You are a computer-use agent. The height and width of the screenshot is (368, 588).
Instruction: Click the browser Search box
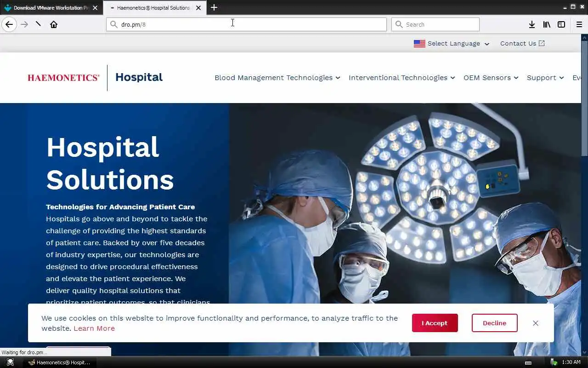435,24
